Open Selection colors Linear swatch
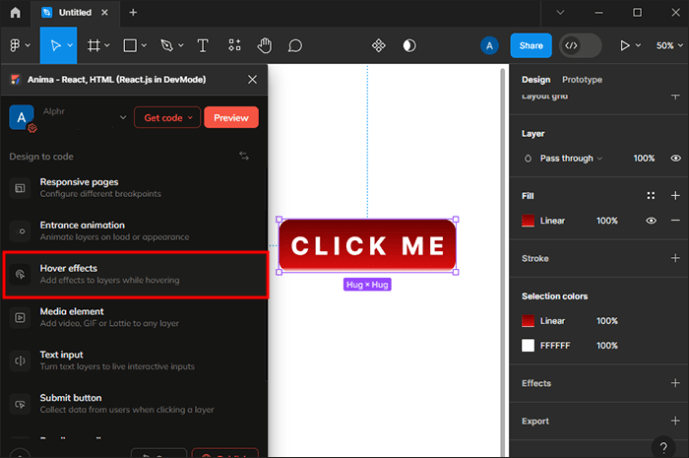This screenshot has width=689, height=458. tap(528, 321)
